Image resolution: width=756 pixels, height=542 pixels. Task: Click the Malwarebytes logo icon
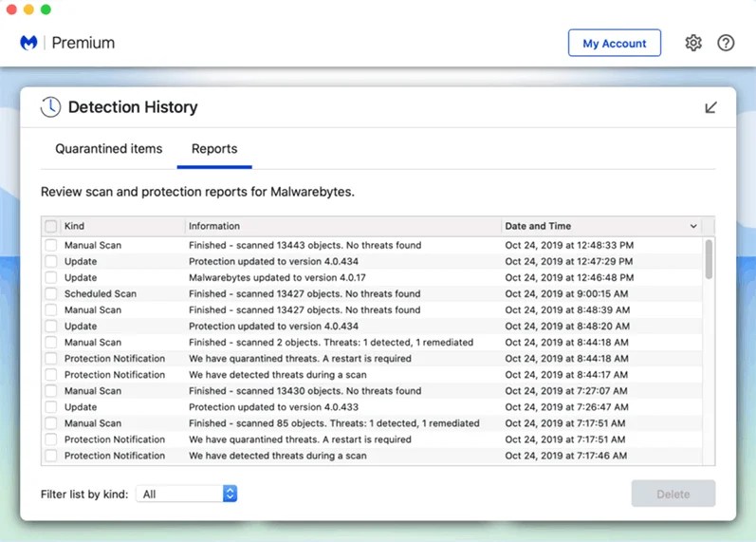pyautogui.click(x=28, y=43)
